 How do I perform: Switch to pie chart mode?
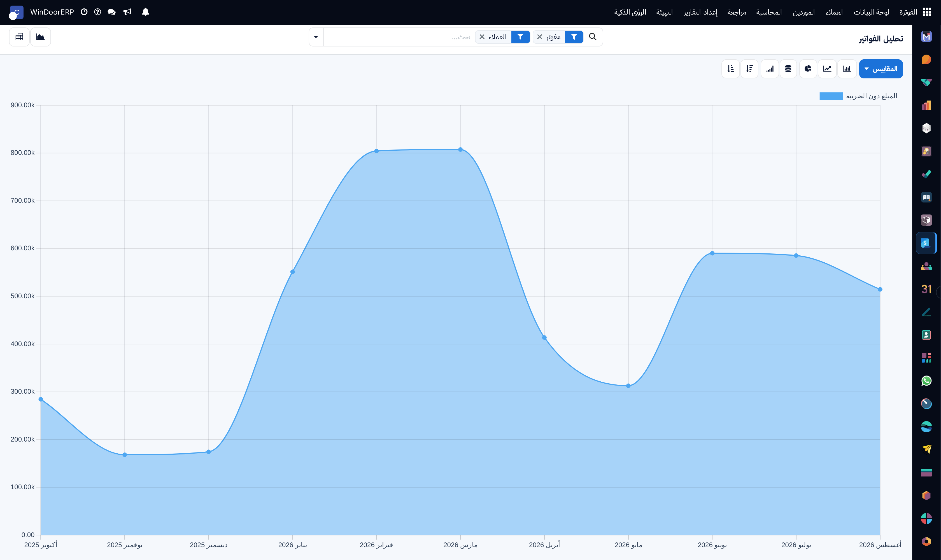[x=808, y=69]
